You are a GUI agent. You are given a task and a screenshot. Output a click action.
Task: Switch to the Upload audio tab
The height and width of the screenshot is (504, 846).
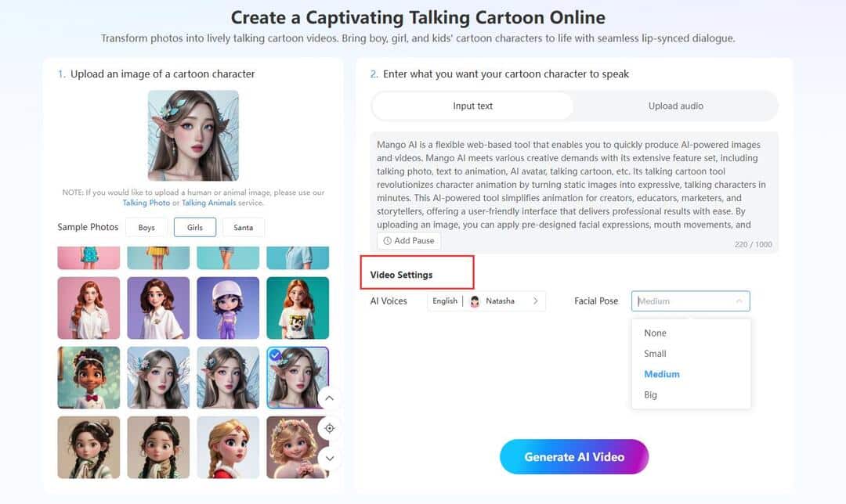pos(675,106)
